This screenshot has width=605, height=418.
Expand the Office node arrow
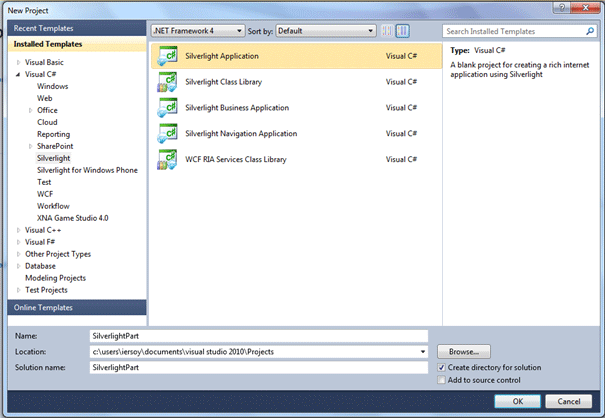tap(30, 110)
